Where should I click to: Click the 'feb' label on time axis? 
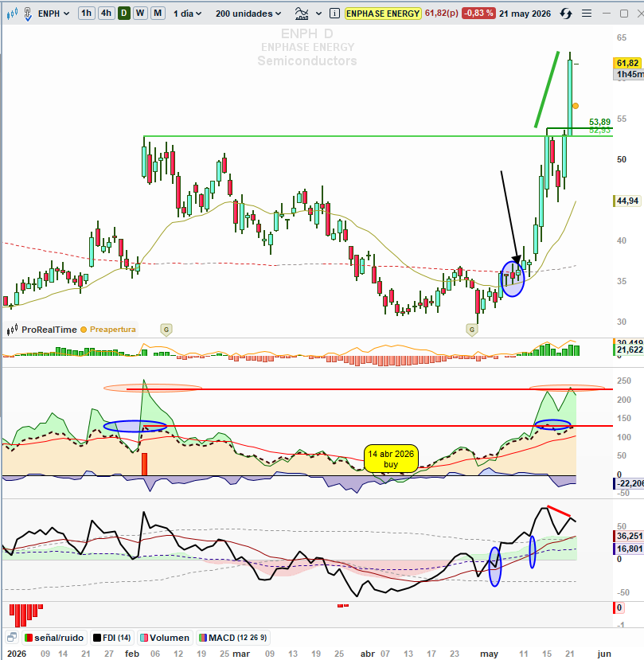(132, 654)
